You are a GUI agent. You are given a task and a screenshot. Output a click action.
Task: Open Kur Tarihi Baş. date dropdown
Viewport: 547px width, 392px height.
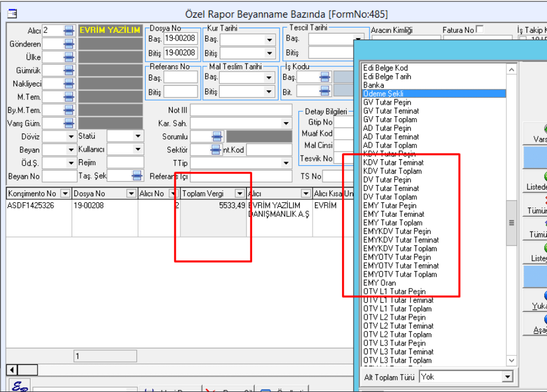pos(269,39)
